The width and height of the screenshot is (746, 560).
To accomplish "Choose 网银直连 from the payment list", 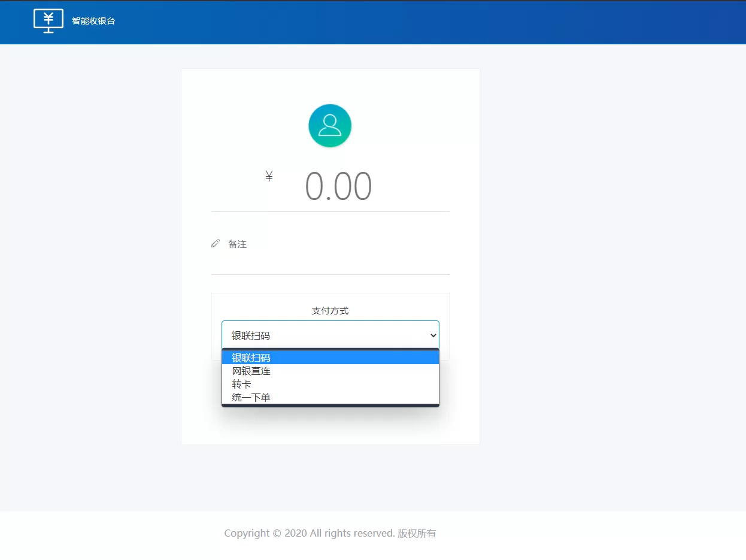I will (251, 371).
